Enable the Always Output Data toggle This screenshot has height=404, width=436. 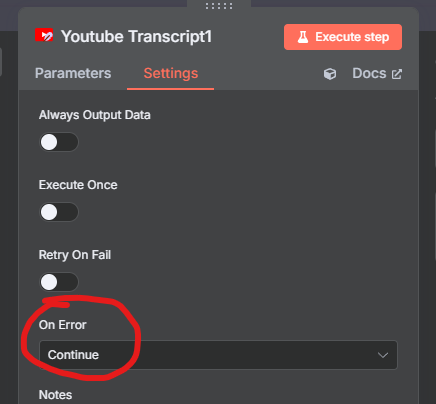click(59, 142)
